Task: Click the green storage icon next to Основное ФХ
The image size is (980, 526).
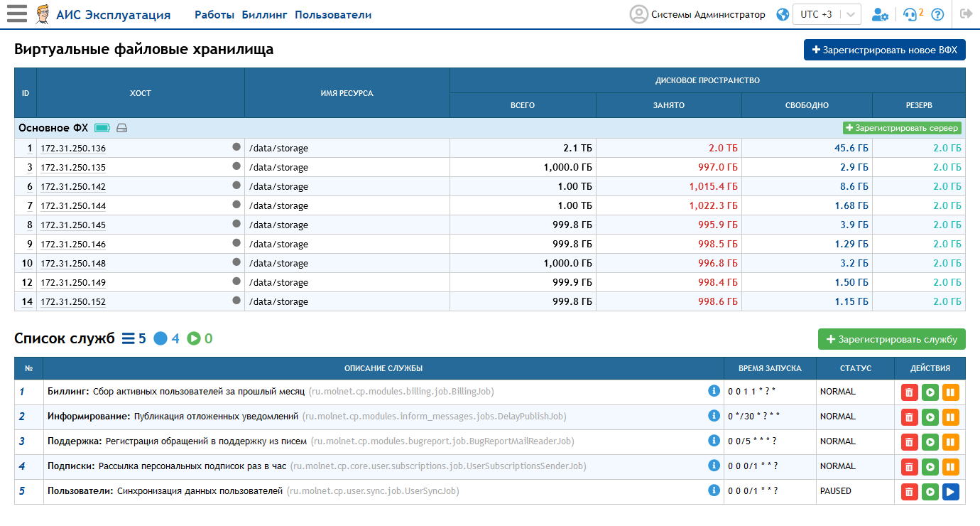Action: coord(102,128)
